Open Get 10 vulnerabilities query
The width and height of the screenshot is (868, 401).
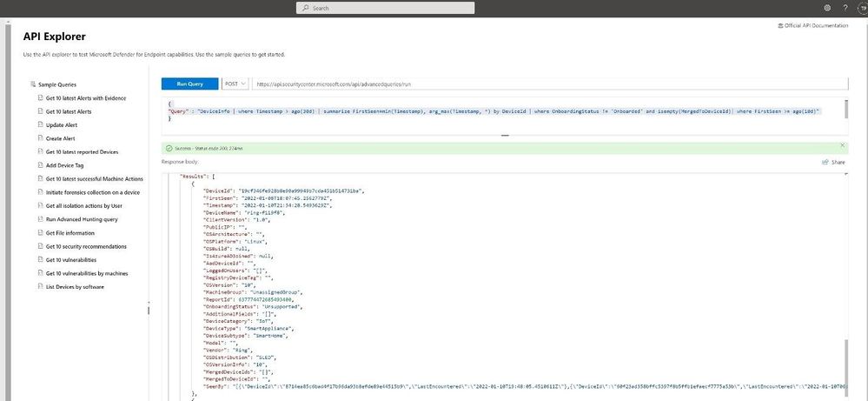click(x=71, y=260)
